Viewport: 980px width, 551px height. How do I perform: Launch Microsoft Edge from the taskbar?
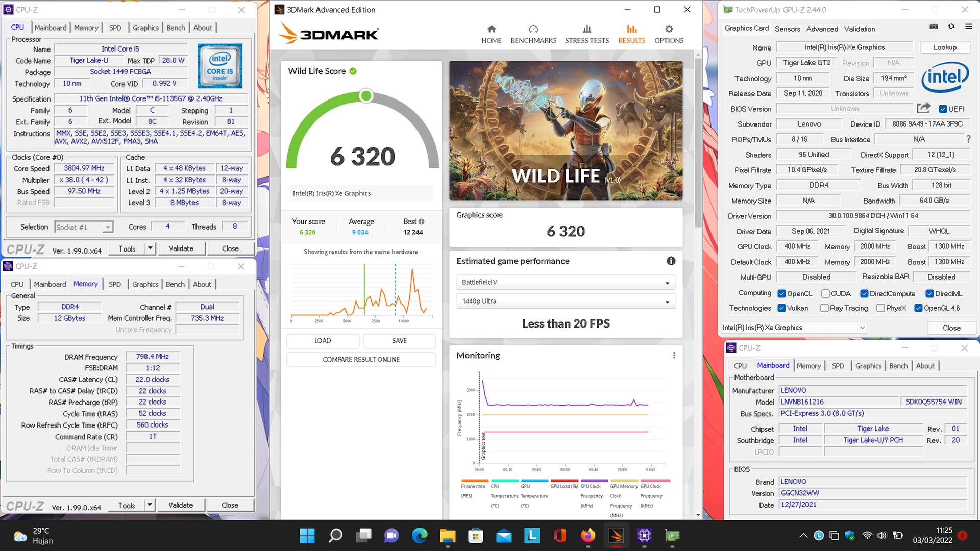420,535
